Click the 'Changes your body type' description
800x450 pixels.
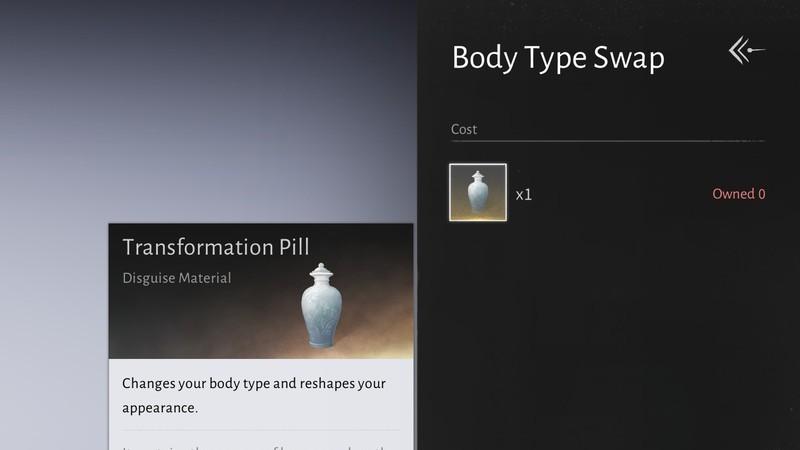253,384
